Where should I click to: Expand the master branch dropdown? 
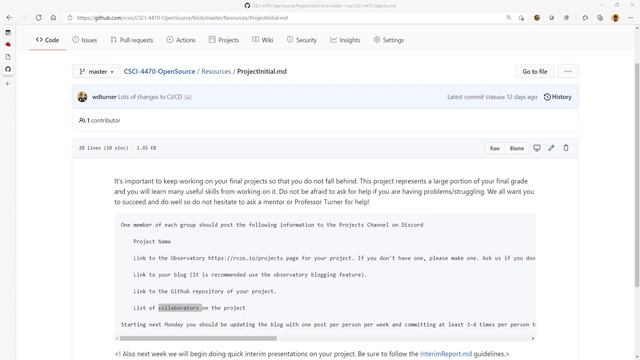pyautogui.click(x=97, y=71)
